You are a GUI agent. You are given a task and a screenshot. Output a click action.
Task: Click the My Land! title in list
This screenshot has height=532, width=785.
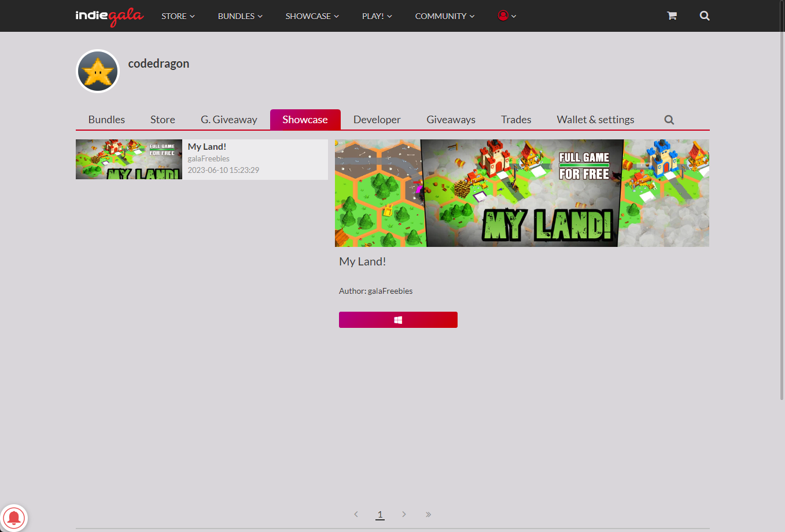(x=207, y=147)
